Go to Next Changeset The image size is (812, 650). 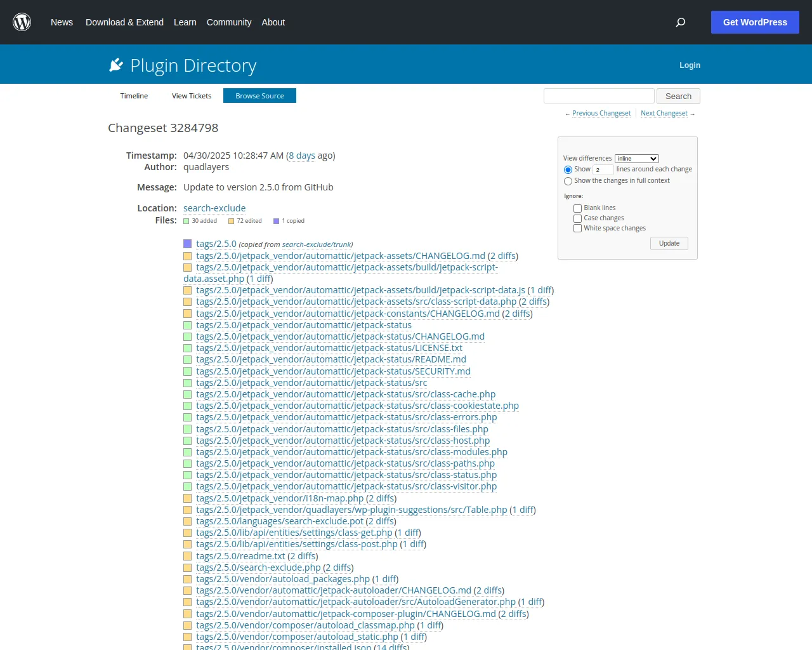pyautogui.click(x=664, y=114)
